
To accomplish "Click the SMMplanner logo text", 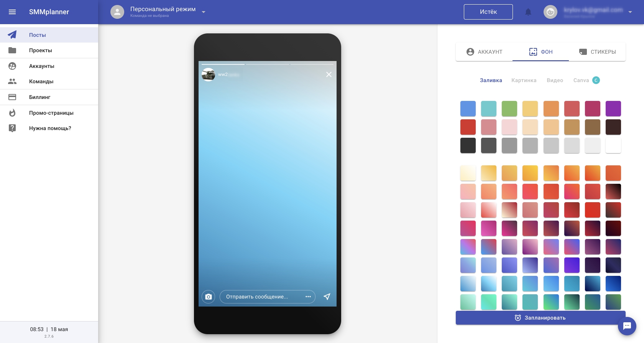I will (49, 12).
